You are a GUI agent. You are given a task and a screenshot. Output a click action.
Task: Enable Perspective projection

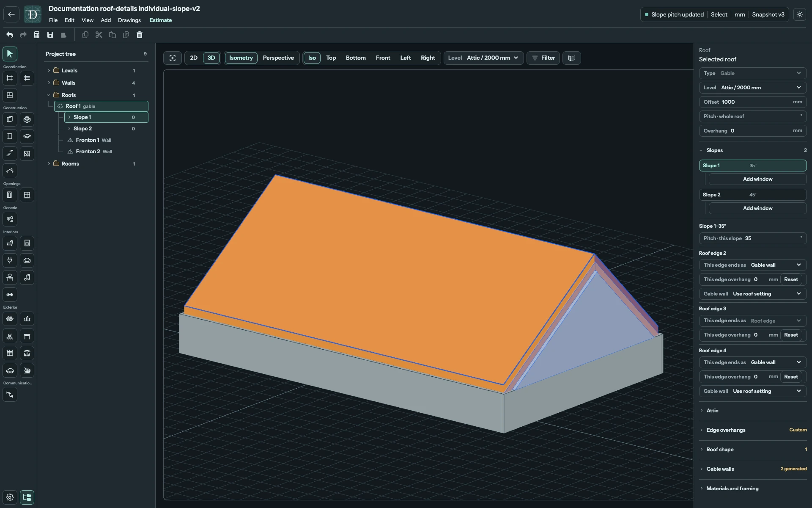coord(278,58)
